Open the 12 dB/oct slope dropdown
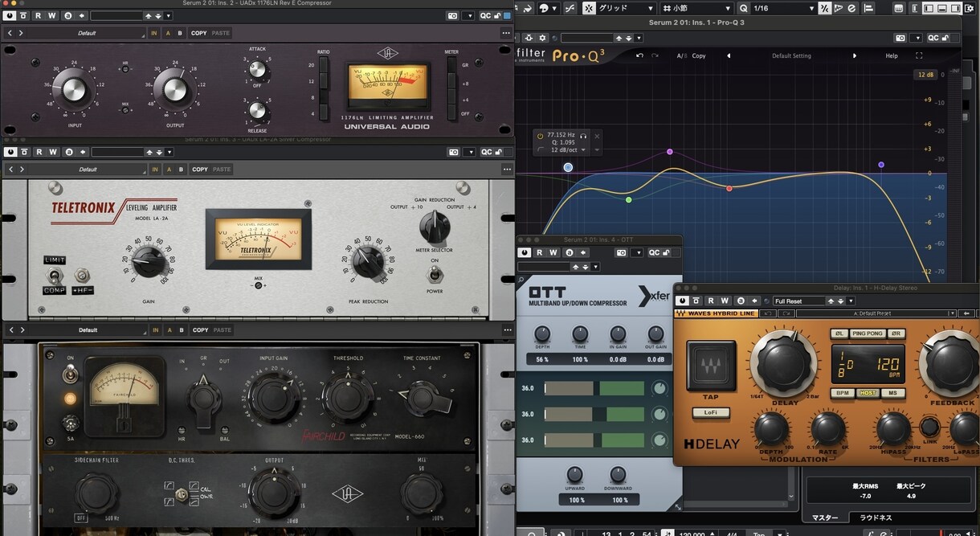 click(570, 149)
